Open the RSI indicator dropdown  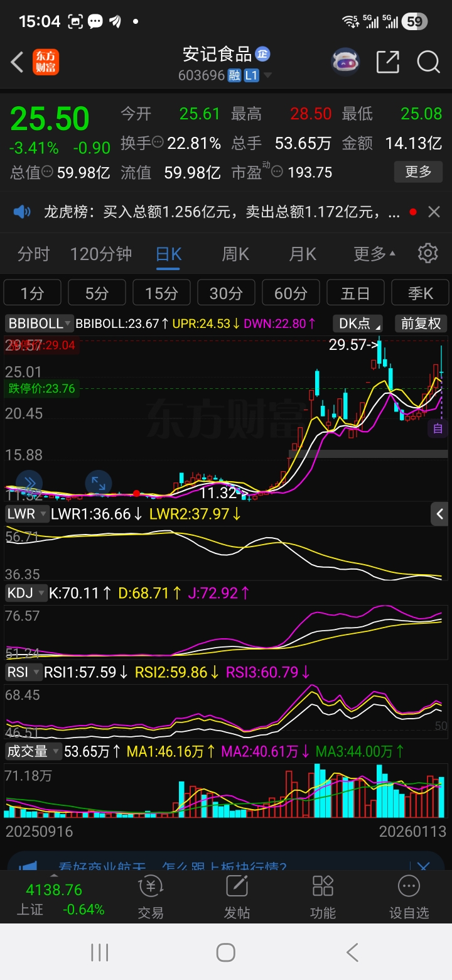[x=23, y=672]
